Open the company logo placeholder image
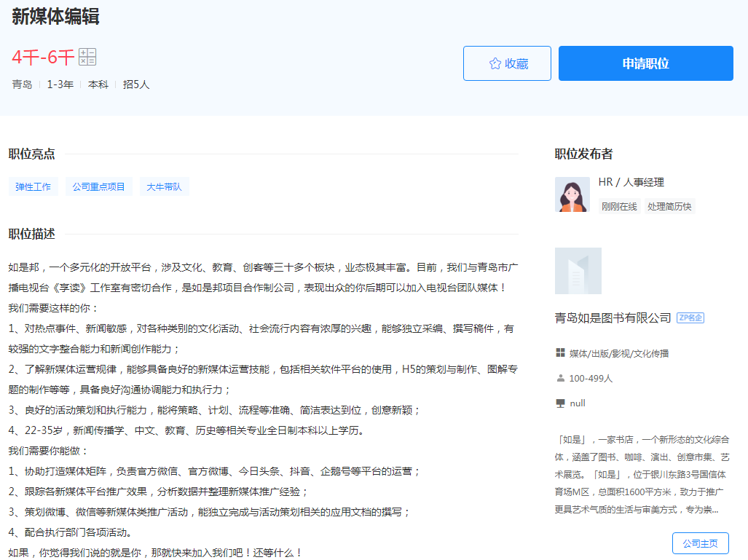 tap(578, 271)
